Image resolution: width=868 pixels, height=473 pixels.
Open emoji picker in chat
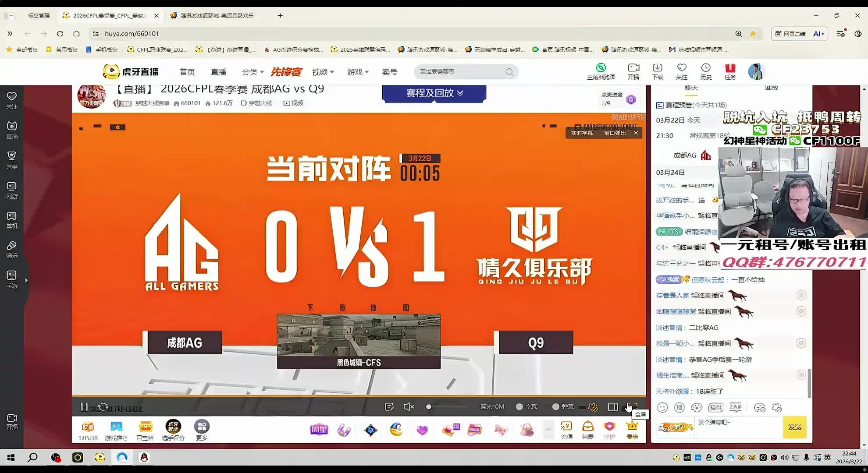coord(662,408)
